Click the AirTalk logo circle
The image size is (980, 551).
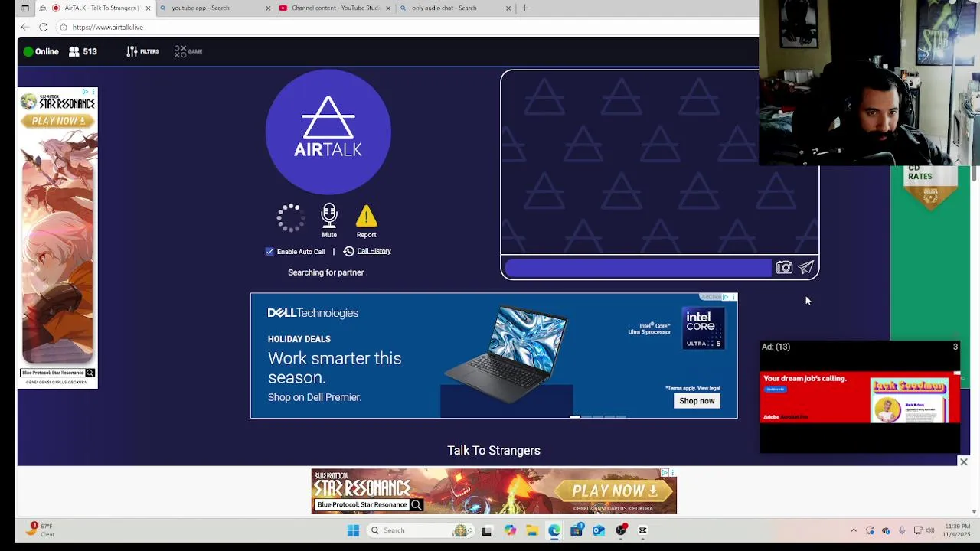tap(328, 132)
